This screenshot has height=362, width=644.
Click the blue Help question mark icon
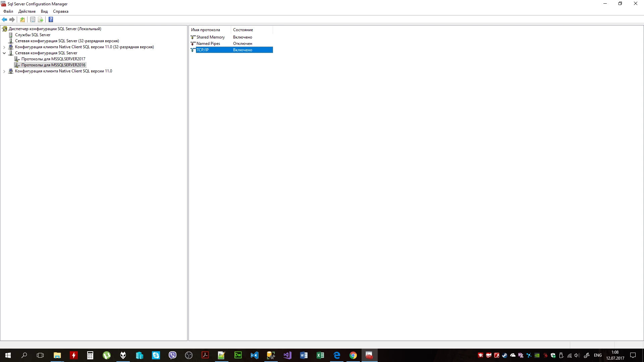tap(51, 19)
